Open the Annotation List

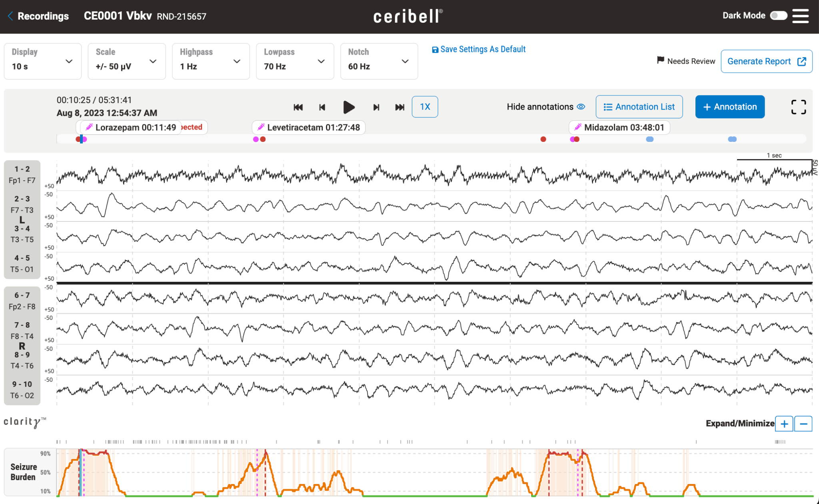tap(639, 107)
